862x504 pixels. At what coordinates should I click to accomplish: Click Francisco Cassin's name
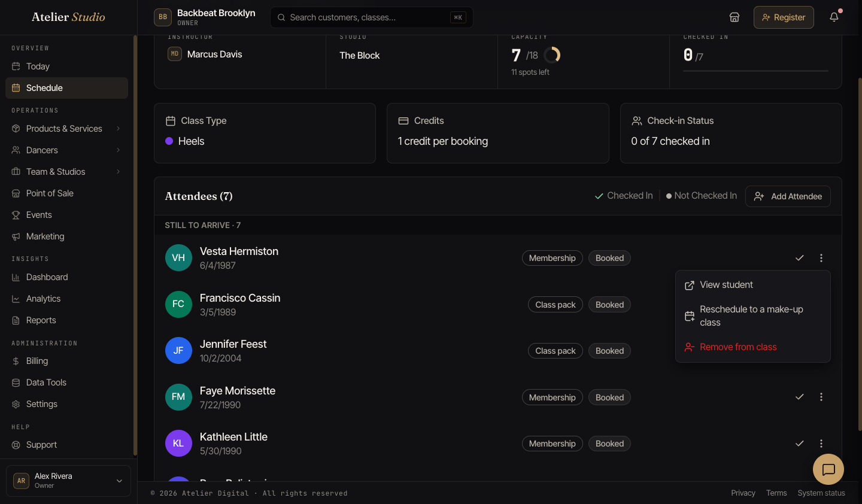click(240, 298)
